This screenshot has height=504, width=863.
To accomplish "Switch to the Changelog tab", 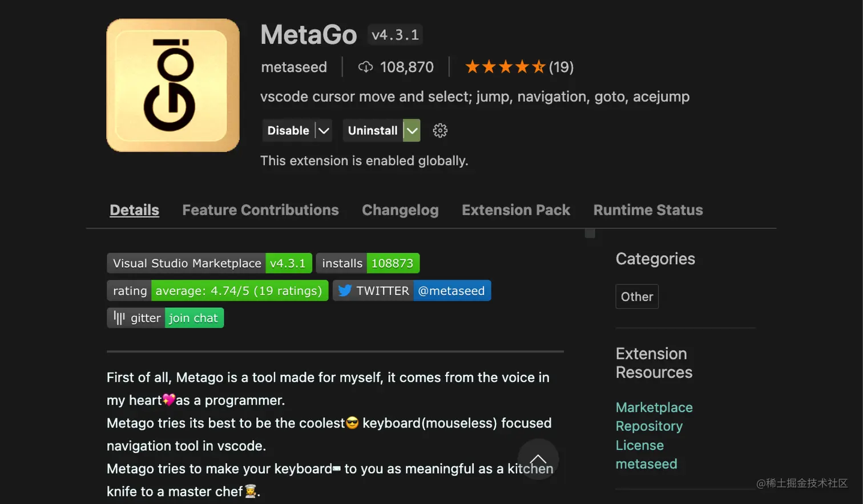I will [x=400, y=210].
